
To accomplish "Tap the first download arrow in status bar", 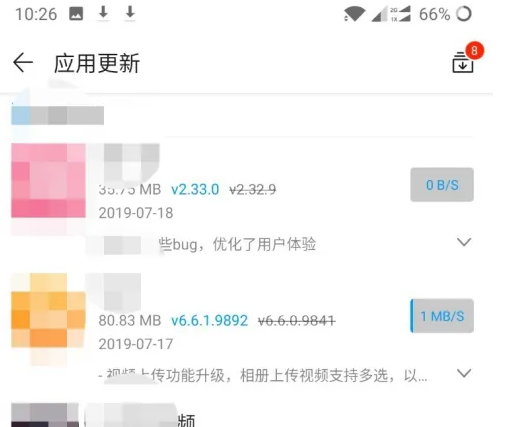I will click(103, 13).
